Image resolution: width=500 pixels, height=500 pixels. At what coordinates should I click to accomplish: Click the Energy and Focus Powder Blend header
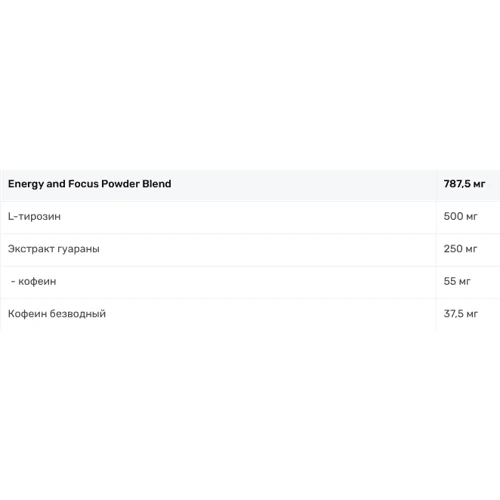click(89, 184)
